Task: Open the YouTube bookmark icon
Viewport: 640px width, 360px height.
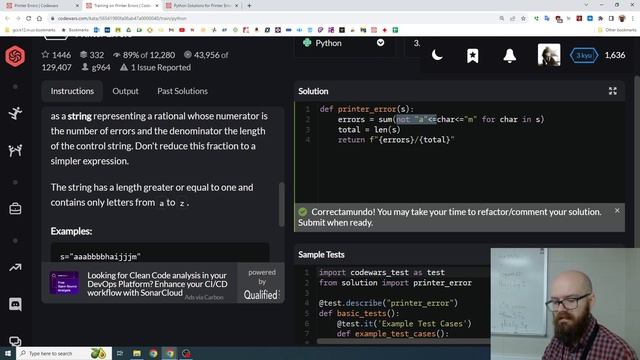Action: tap(182, 30)
